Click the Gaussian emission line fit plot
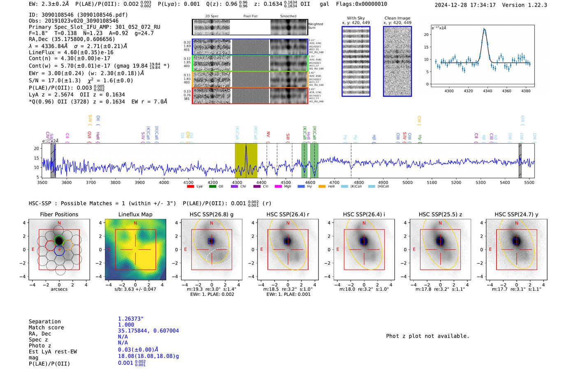Screen dimensions: 576x392 tap(482, 56)
